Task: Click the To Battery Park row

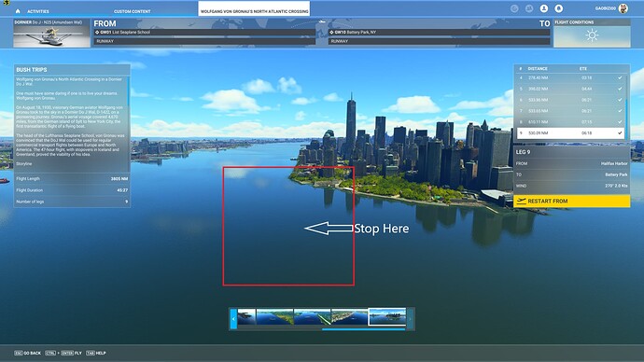Action: point(572,174)
